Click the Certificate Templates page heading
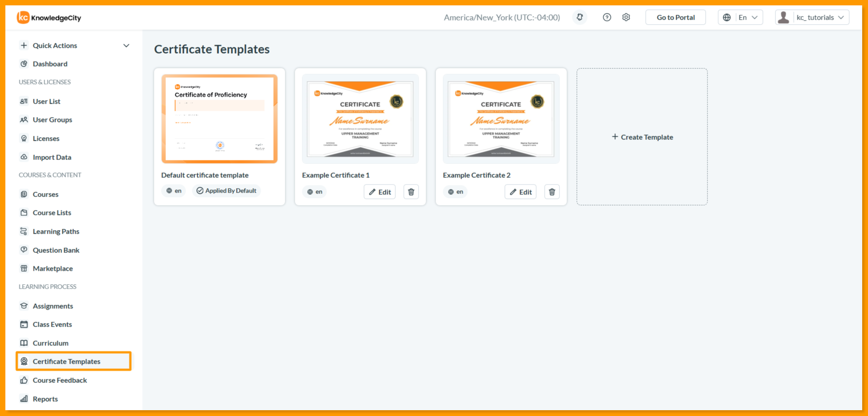The width and height of the screenshot is (868, 416). click(x=212, y=49)
